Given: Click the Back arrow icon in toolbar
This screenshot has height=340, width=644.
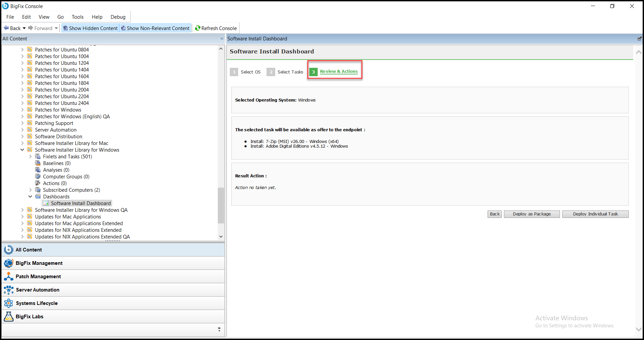Looking at the screenshot, I should tap(6, 28).
